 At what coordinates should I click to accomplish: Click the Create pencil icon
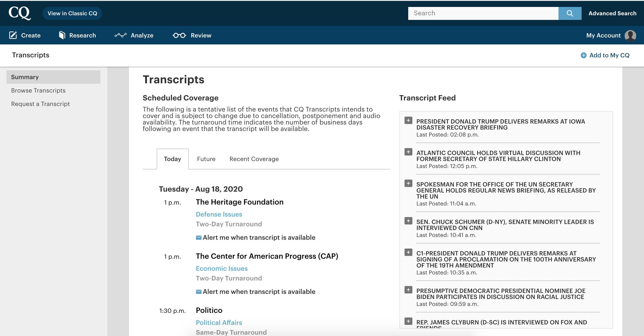point(13,35)
